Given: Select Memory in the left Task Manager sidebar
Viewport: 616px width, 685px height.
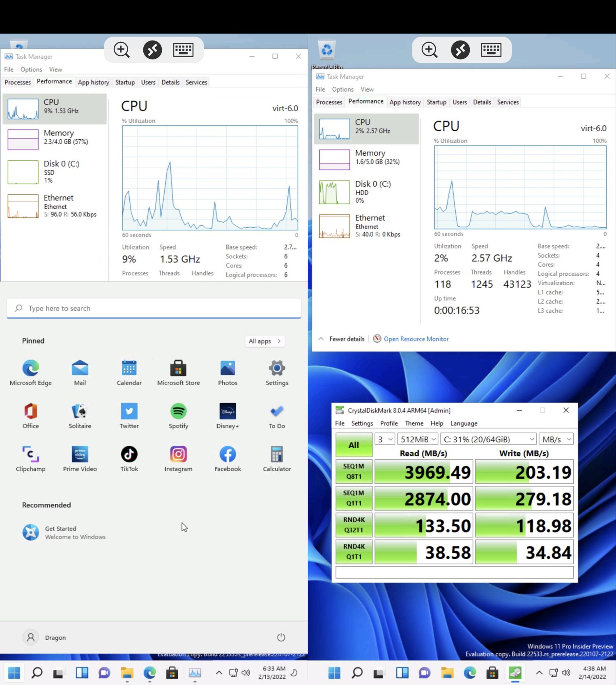Looking at the screenshot, I should [55, 138].
